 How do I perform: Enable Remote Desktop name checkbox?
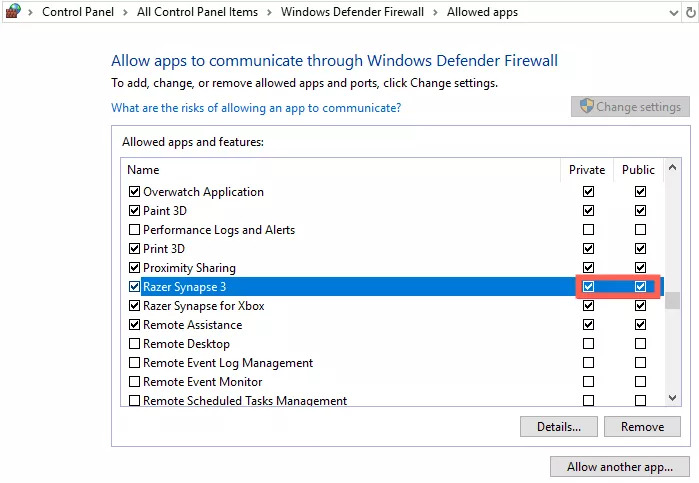134,344
